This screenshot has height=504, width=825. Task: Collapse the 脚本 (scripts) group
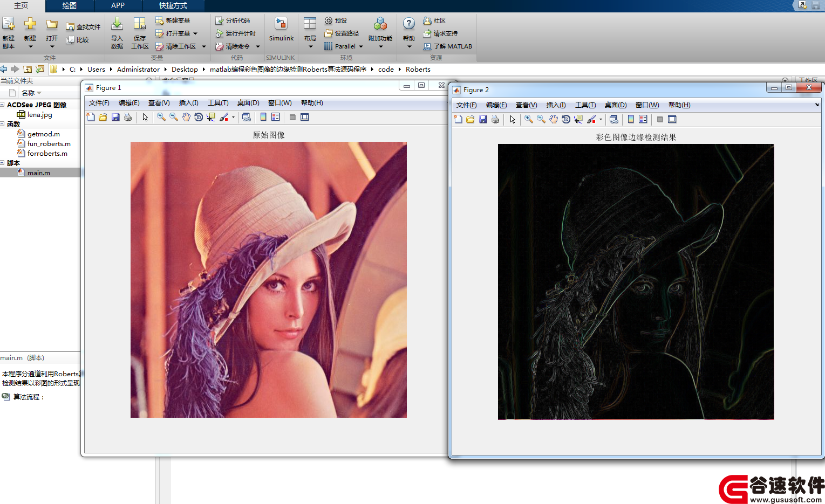pyautogui.click(x=3, y=163)
